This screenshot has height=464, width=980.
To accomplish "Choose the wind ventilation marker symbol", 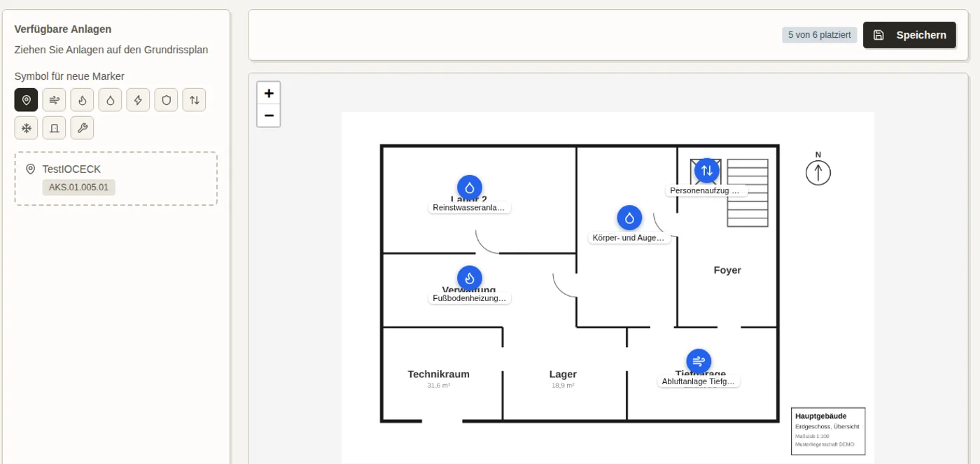I will click(54, 100).
